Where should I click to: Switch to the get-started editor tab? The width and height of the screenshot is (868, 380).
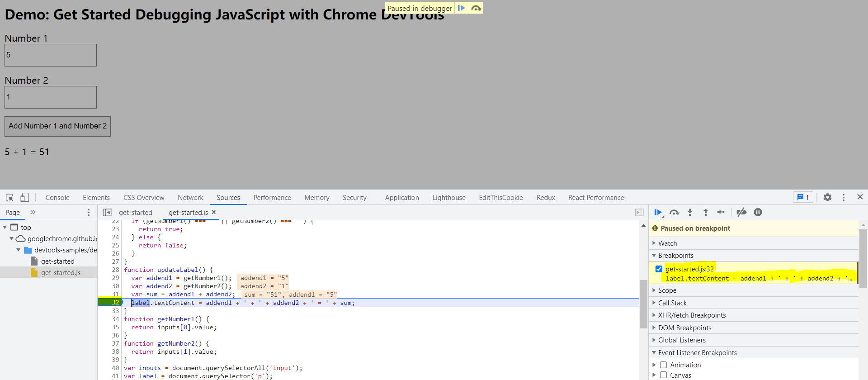click(136, 213)
